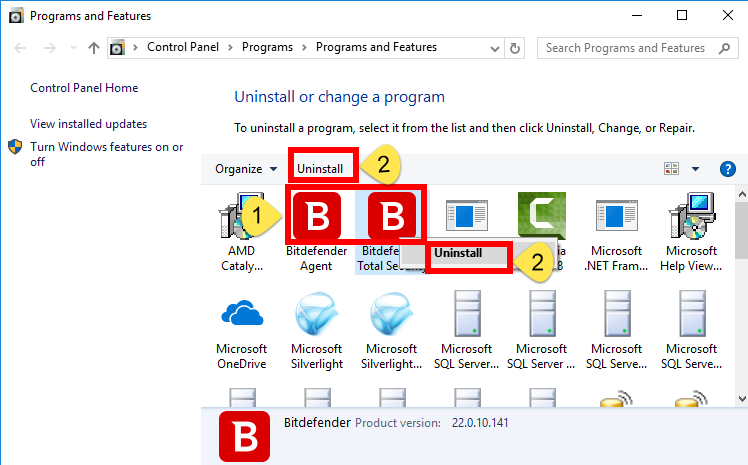Open the Organize dropdown menu
The image size is (748, 465).
tap(246, 169)
